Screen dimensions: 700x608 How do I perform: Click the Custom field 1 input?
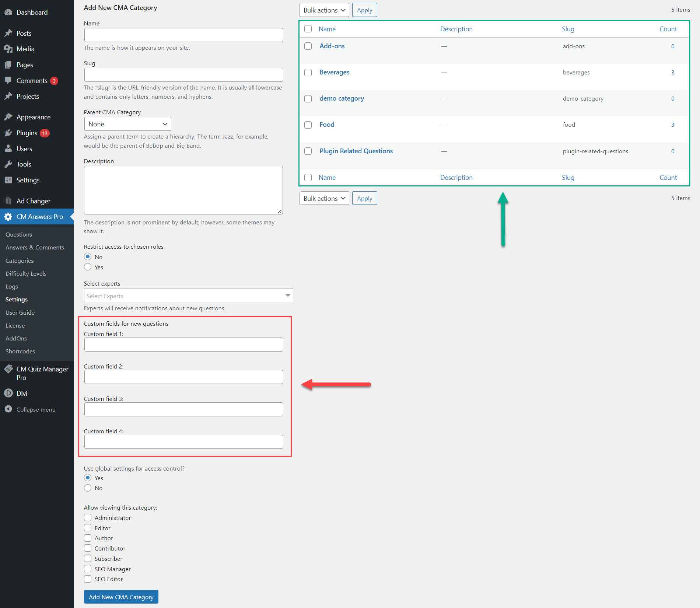[183, 345]
